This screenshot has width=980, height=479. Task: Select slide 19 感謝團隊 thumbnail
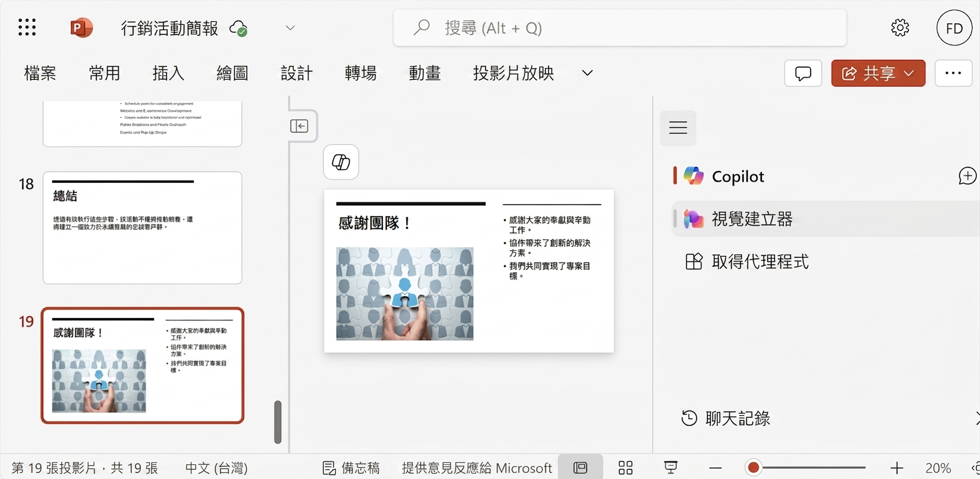pyautogui.click(x=142, y=365)
